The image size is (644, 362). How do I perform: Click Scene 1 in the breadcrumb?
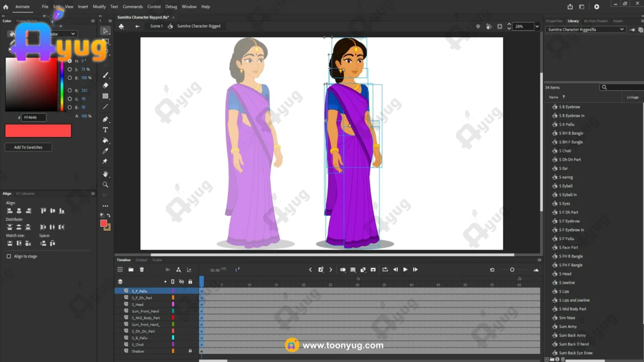[x=156, y=26]
